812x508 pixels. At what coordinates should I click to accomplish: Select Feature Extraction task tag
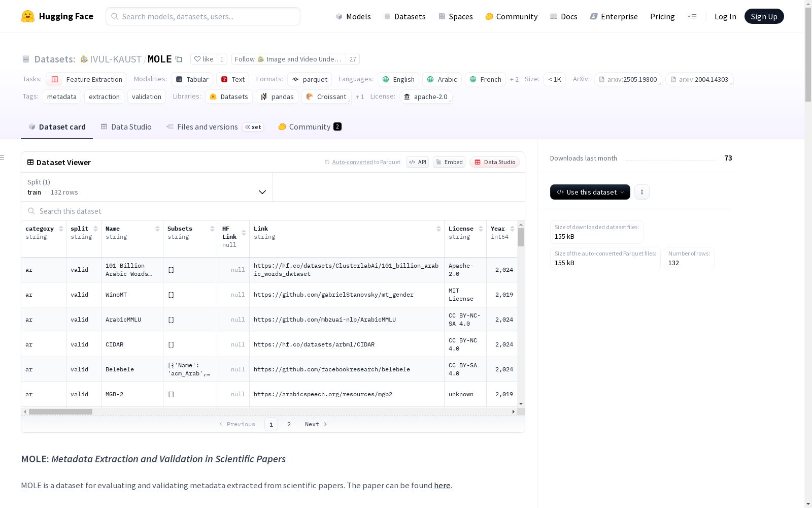(x=86, y=79)
